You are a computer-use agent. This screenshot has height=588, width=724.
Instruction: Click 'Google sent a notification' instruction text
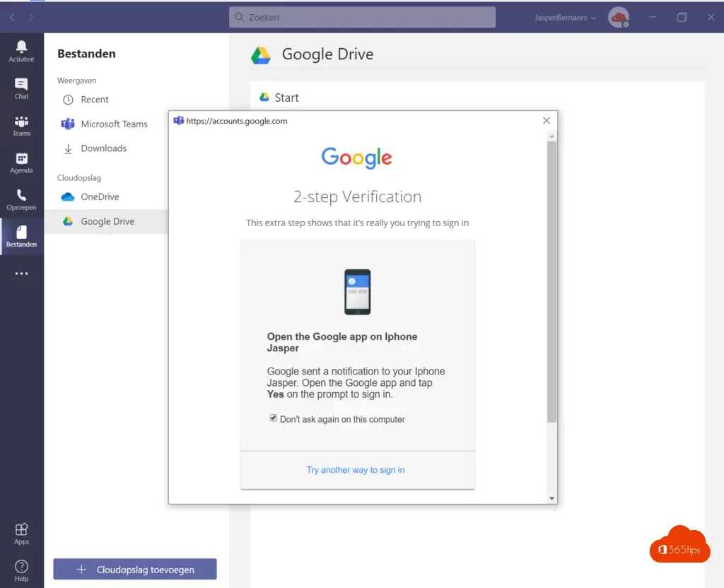click(356, 382)
